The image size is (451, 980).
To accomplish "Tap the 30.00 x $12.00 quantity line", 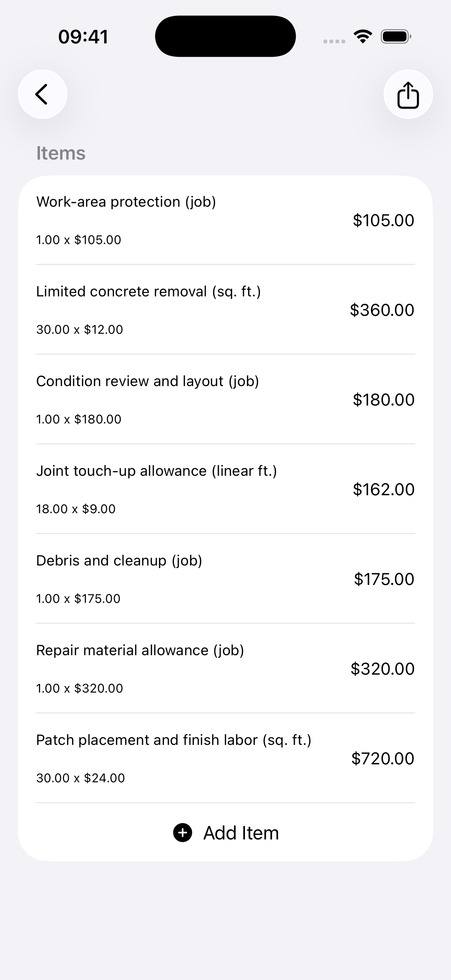I will point(80,329).
